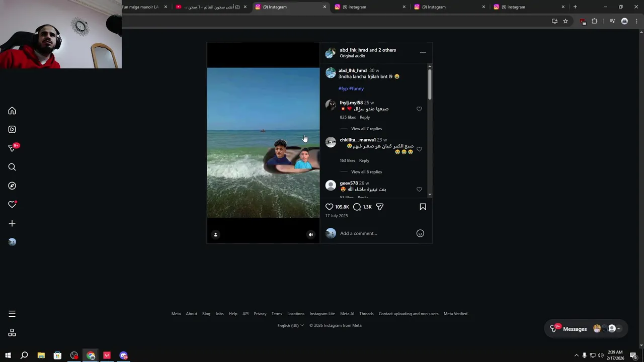Open the Also from Meta icon
Image resolution: width=644 pixels, height=362 pixels.
click(12, 333)
